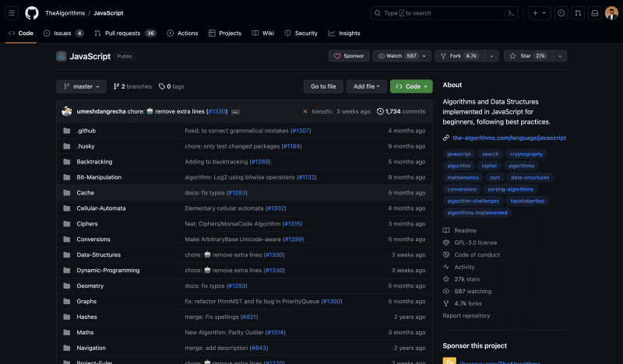Switch to the Issues tab
Viewport: 623px width, 364px height.
point(64,33)
